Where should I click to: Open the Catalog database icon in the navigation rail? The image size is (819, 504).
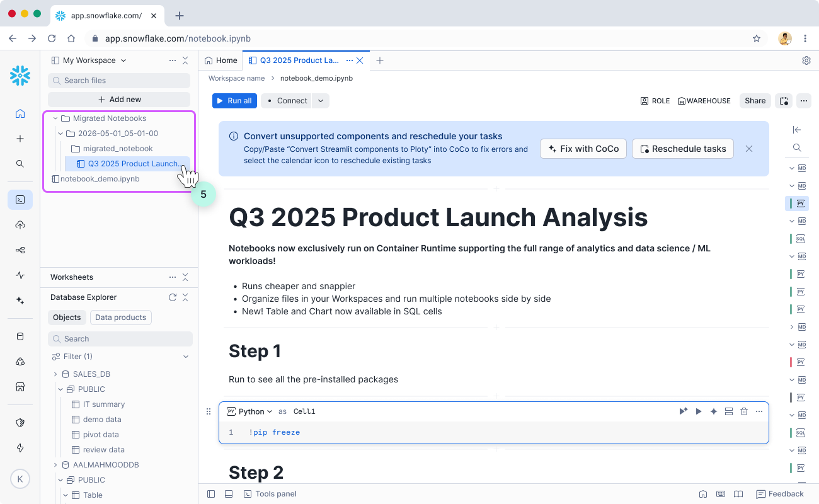pos(20,336)
